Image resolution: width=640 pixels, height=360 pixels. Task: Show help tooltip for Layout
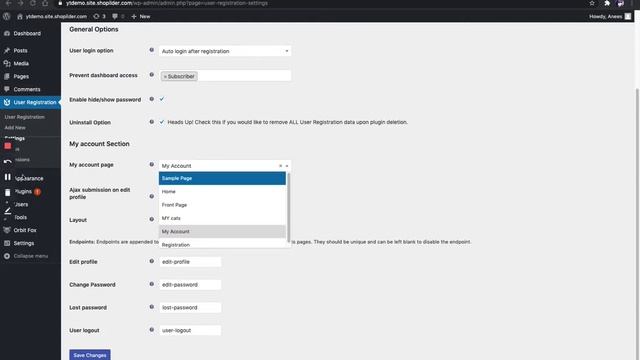coord(151,219)
